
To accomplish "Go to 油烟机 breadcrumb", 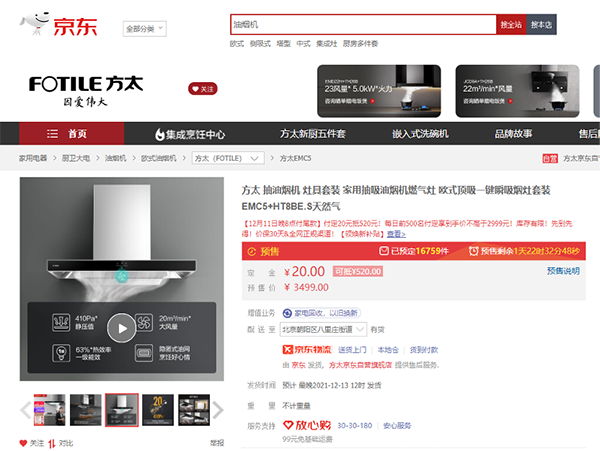I will [x=116, y=158].
